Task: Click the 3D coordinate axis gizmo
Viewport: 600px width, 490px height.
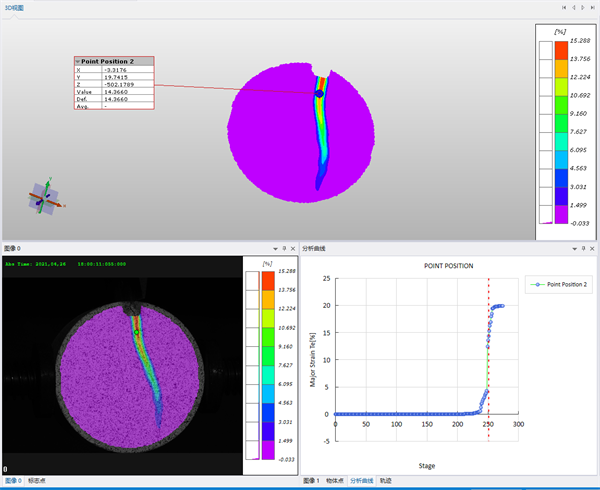Action: click(x=45, y=197)
